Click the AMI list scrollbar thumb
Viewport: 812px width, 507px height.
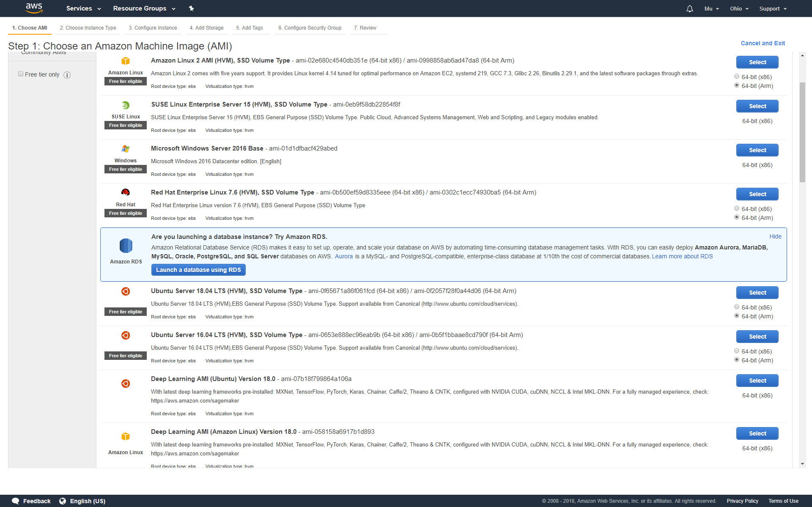(x=802, y=132)
